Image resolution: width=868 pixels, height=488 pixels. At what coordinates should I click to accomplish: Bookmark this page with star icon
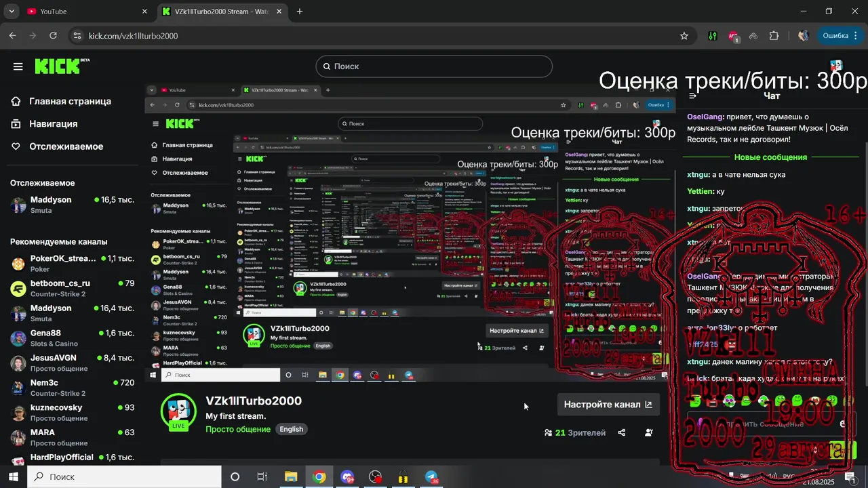[x=684, y=36]
